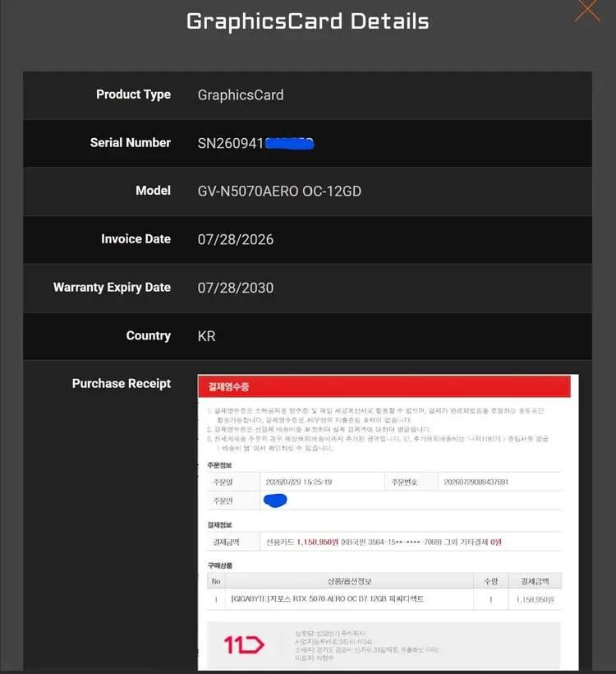Open the purchase receipt image thumbnail

pyautogui.click(x=388, y=522)
